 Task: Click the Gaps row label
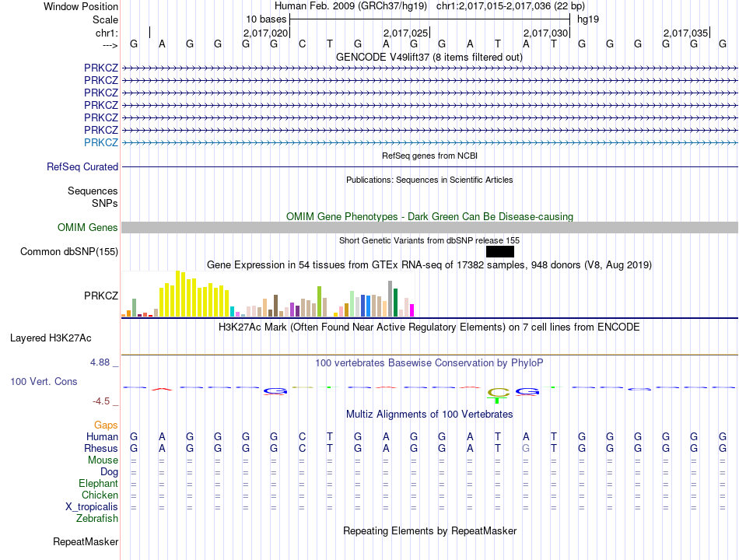(106, 425)
